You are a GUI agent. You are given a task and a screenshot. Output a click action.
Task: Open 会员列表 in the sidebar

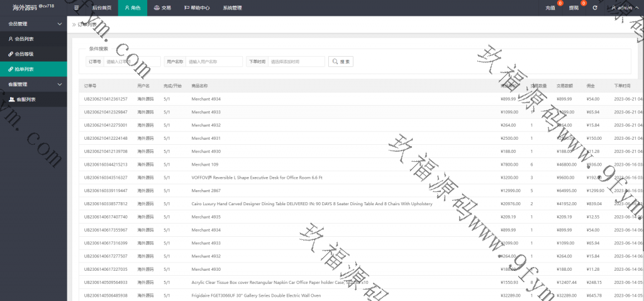tap(24, 39)
